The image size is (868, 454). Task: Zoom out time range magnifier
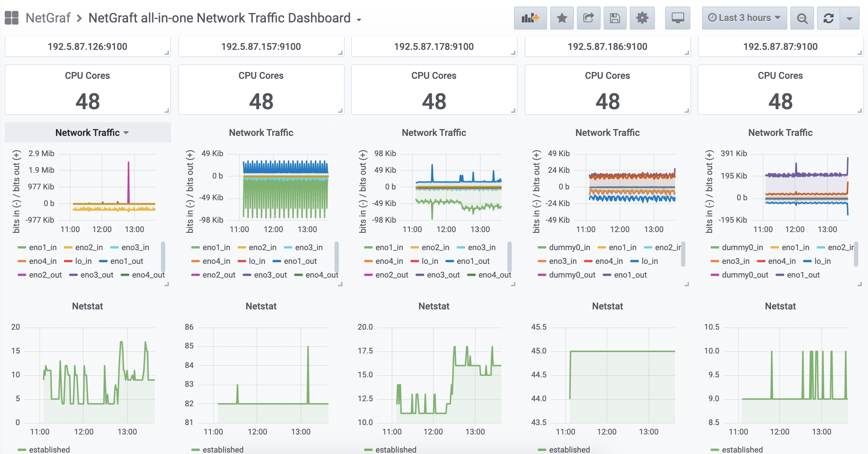pyautogui.click(x=802, y=18)
